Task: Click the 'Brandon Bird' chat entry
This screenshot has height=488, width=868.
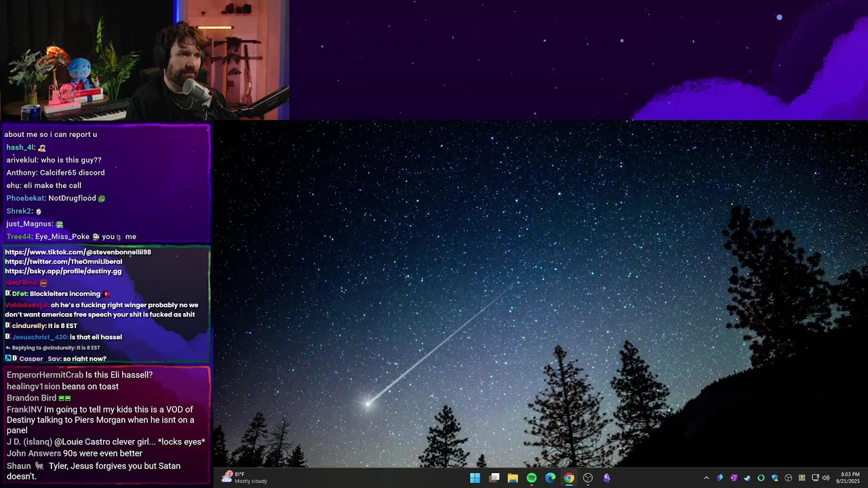Action: [39, 398]
